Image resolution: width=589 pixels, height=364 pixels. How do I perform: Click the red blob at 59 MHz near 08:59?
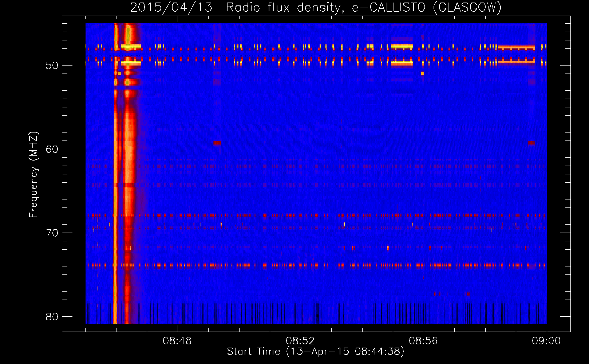tap(531, 143)
